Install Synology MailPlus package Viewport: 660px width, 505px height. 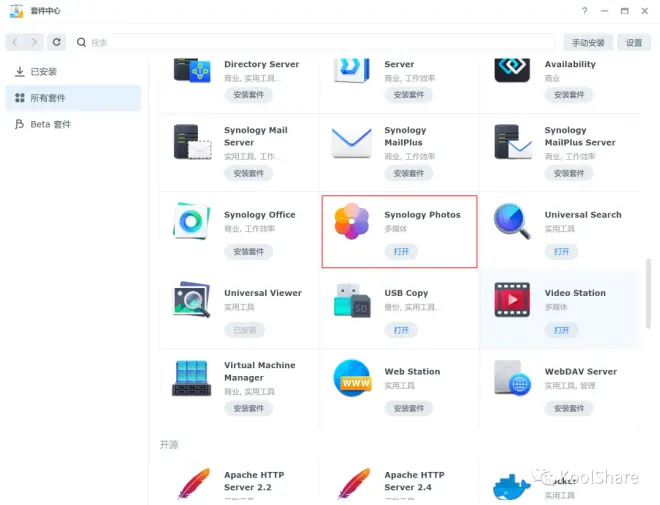[x=408, y=173]
